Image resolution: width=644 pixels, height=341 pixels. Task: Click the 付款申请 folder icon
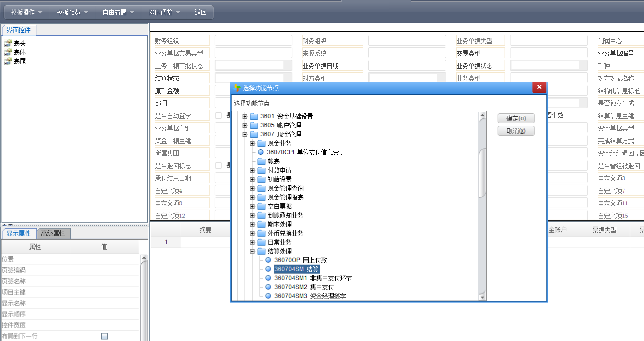261,170
